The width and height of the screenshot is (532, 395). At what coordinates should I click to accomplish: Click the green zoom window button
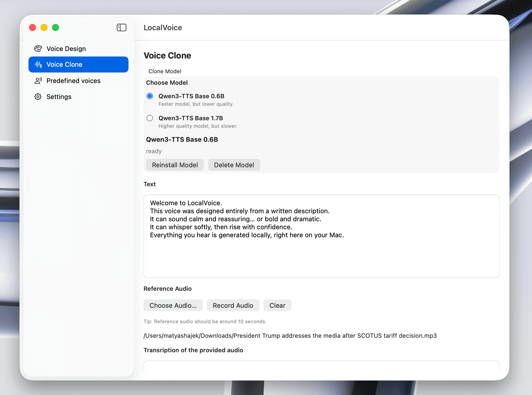(55, 27)
